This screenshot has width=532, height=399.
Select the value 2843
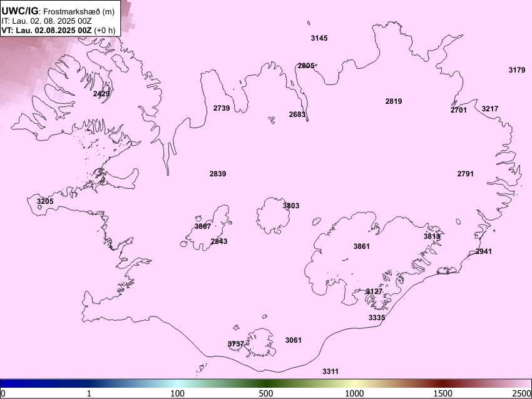pos(219,241)
